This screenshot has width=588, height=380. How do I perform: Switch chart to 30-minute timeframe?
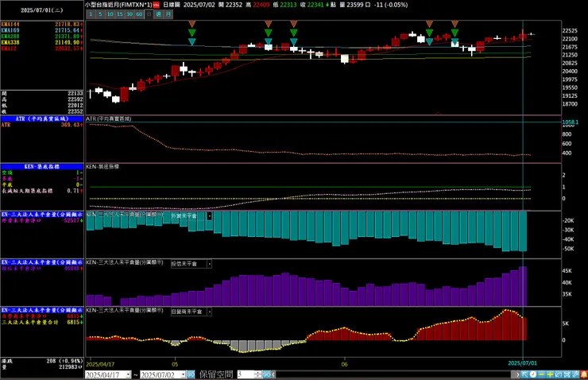[130, 14]
